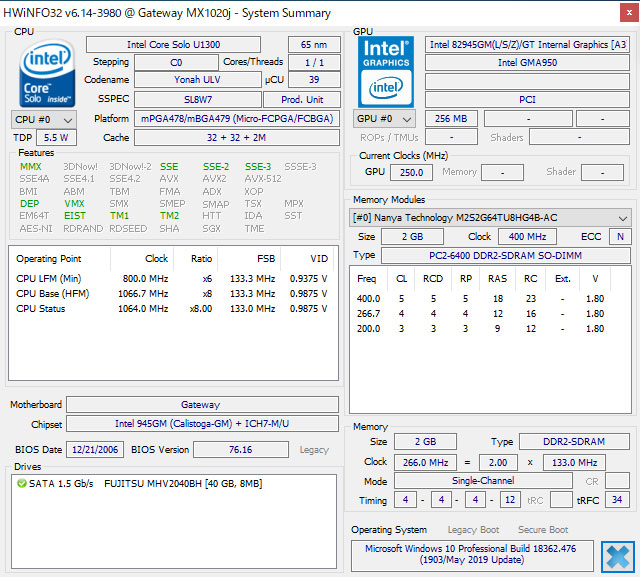The width and height of the screenshot is (640, 577).
Task: Click the VMX feature label
Action: click(74, 204)
